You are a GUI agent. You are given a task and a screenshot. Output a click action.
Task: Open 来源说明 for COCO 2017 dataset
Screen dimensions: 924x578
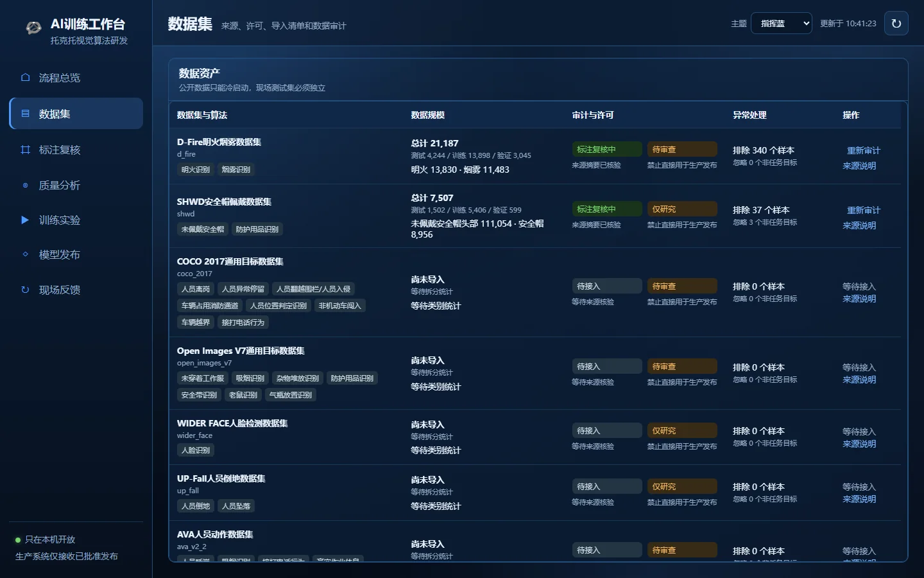(859, 299)
